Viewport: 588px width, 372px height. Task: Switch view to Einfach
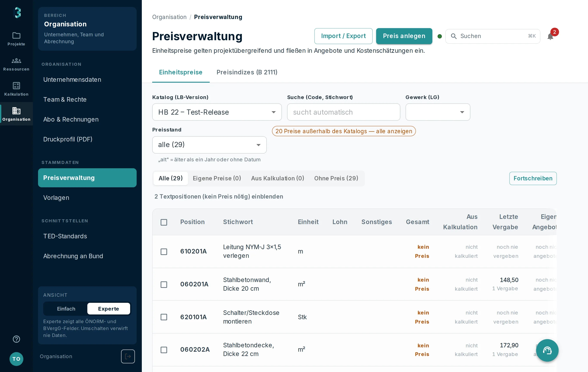66,309
